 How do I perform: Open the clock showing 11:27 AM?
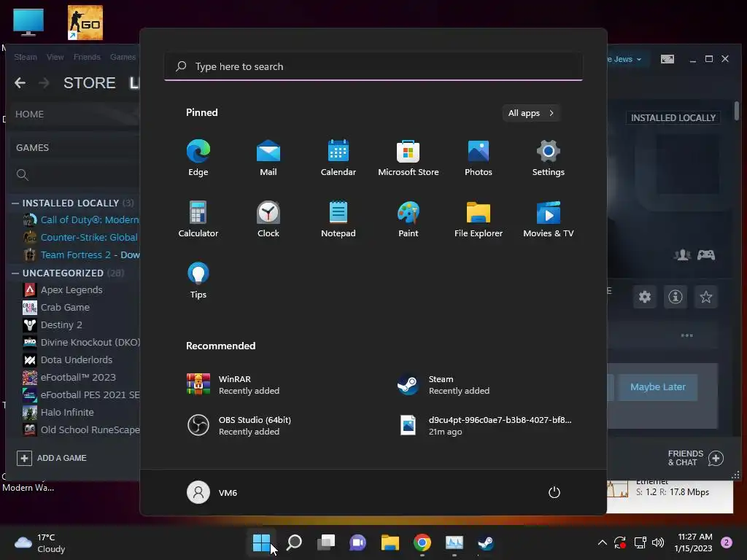693,542
